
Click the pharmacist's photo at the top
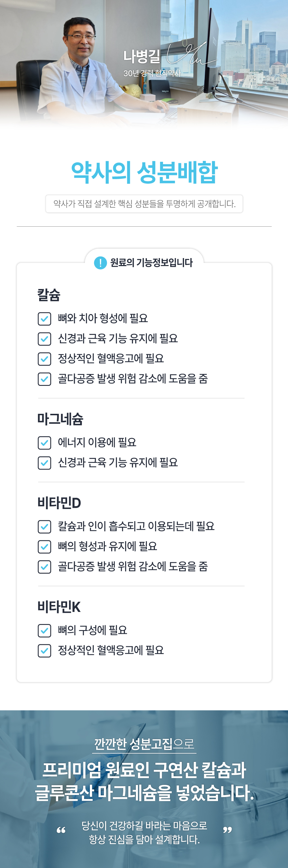click(81, 67)
